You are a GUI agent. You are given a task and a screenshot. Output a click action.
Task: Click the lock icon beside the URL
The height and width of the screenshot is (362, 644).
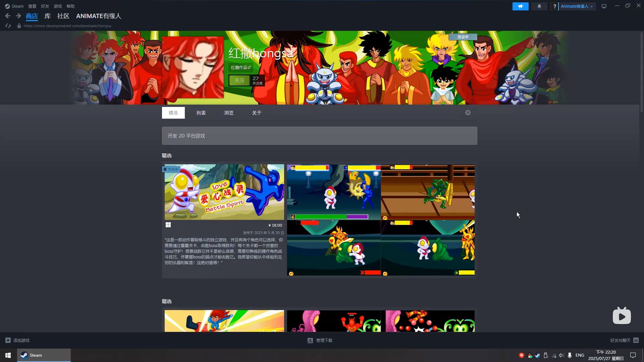pyautogui.click(x=19, y=26)
